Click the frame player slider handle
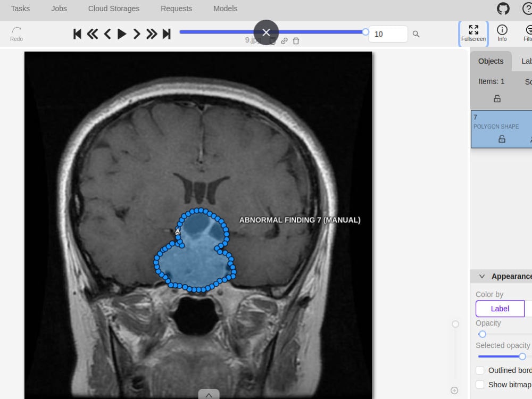Screen dimensions: 532x399 click(365, 32)
